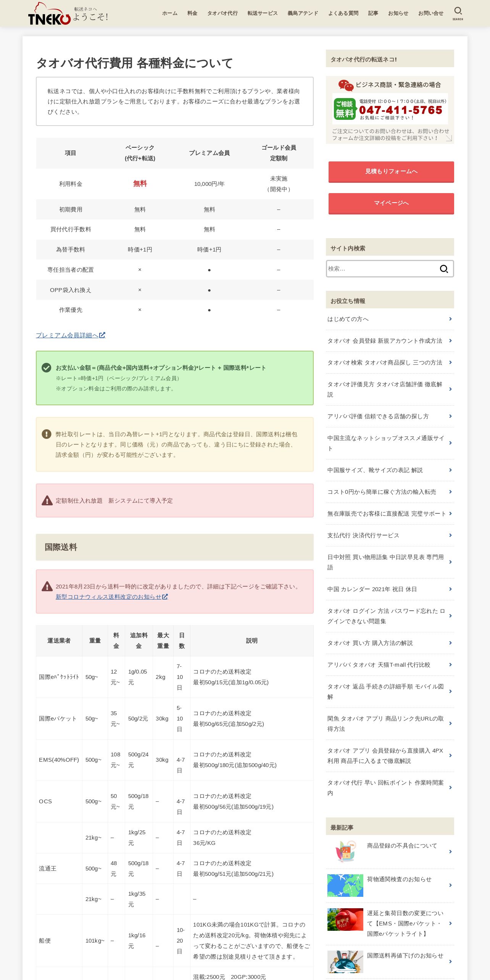Open 商品登録の不具合について article thumbnail
Image resolution: width=490 pixels, height=980 pixels.
[x=345, y=852]
